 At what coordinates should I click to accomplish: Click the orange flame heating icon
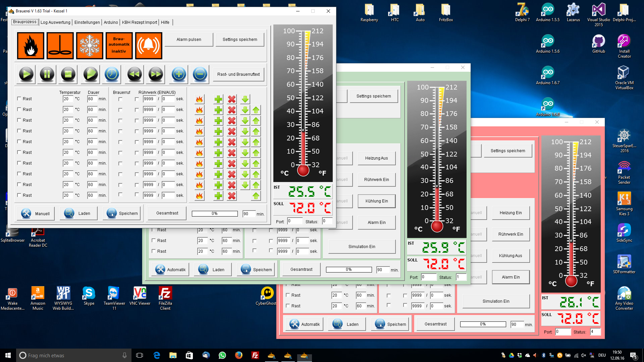click(31, 46)
